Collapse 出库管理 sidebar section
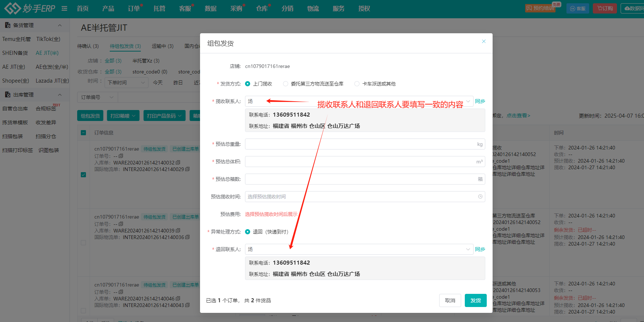 pyautogui.click(x=60, y=95)
